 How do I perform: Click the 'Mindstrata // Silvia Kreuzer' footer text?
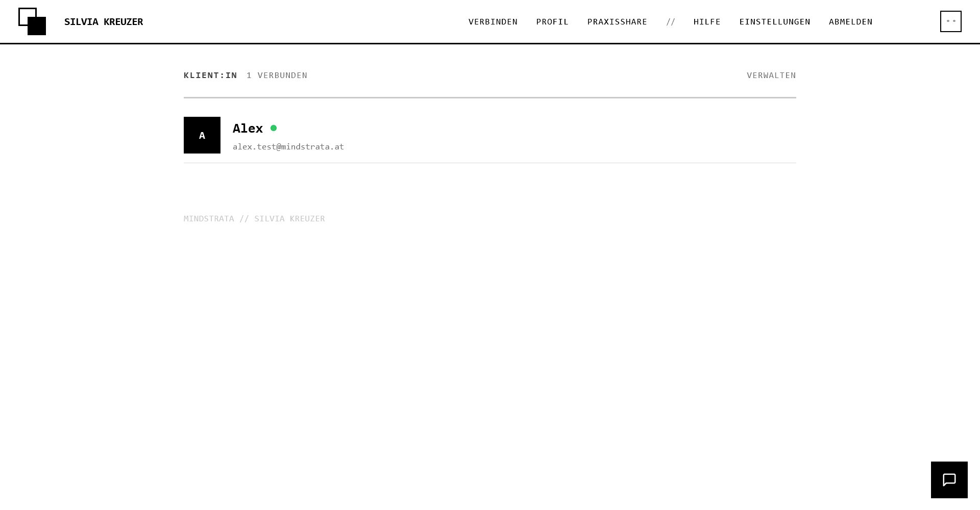pyautogui.click(x=254, y=219)
